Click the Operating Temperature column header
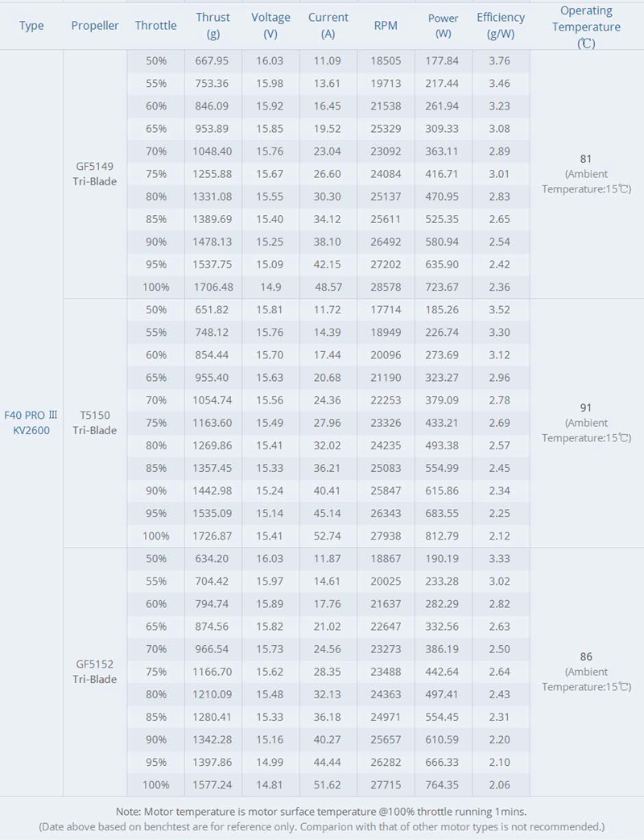Image resolution: width=644 pixels, height=840 pixels. coord(586,26)
